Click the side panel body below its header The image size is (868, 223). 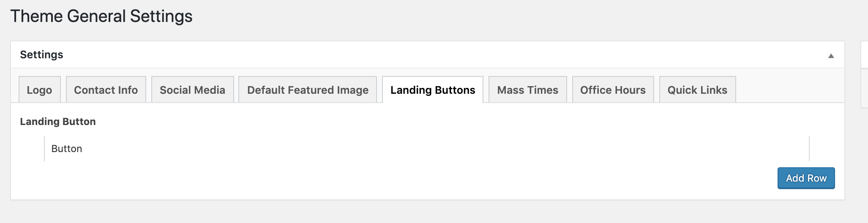click(x=865, y=89)
